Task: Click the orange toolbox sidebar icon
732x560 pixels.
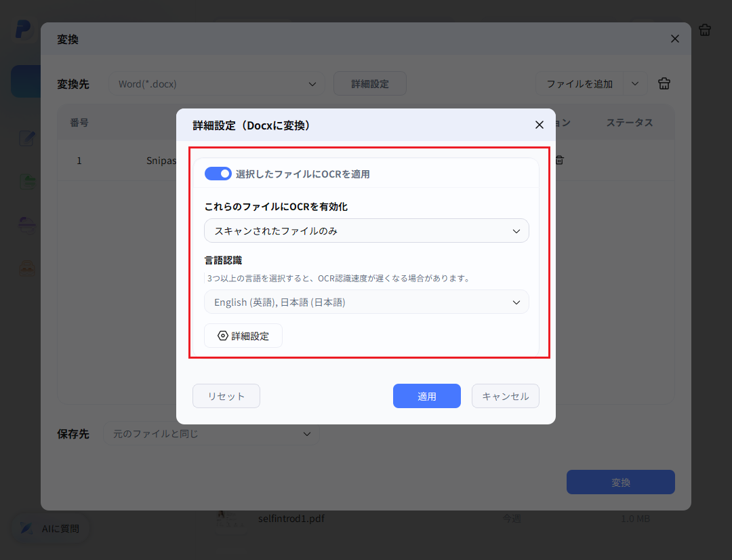Action: click(27, 268)
